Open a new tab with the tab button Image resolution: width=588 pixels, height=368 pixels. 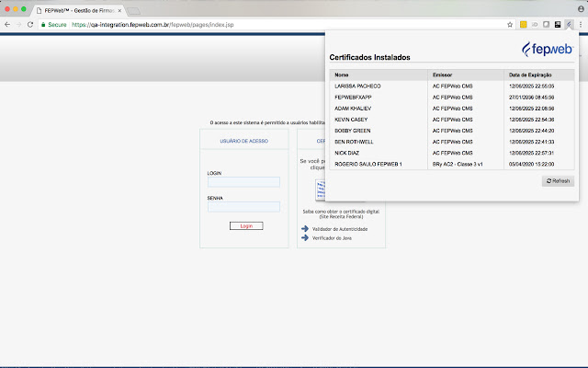(x=133, y=11)
